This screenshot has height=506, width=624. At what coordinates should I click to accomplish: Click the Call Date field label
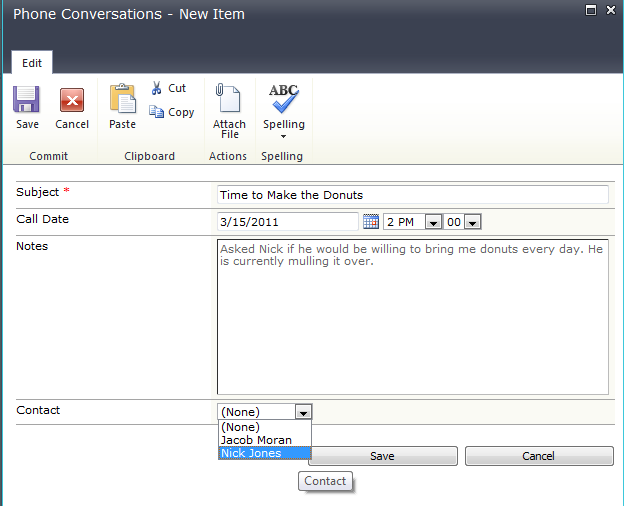pyautogui.click(x=43, y=219)
